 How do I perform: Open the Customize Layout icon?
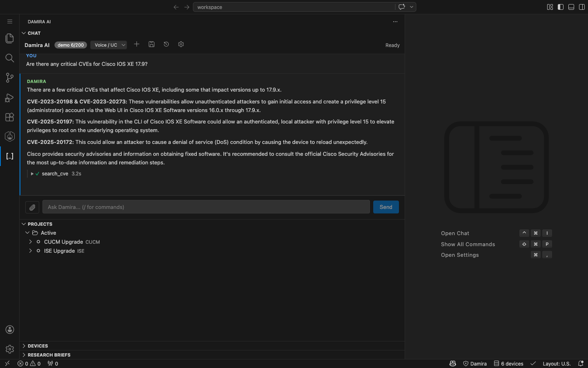click(x=550, y=7)
